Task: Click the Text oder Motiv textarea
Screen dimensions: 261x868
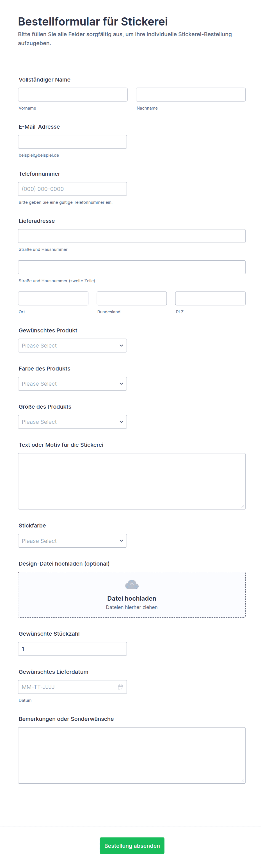Action: (132, 481)
